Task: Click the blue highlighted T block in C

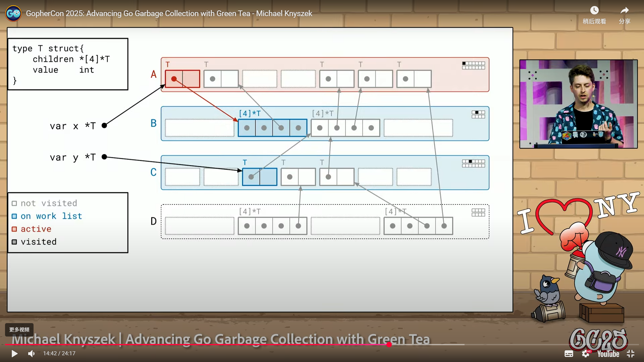Action: tap(260, 177)
